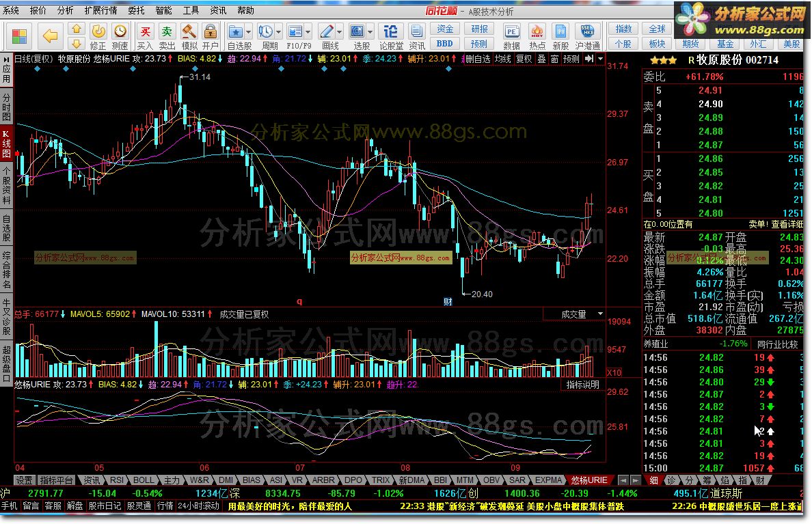Screen dimensions: 812x524
Task: Toggle the 复权 price adjustment button
Action: (x=524, y=59)
